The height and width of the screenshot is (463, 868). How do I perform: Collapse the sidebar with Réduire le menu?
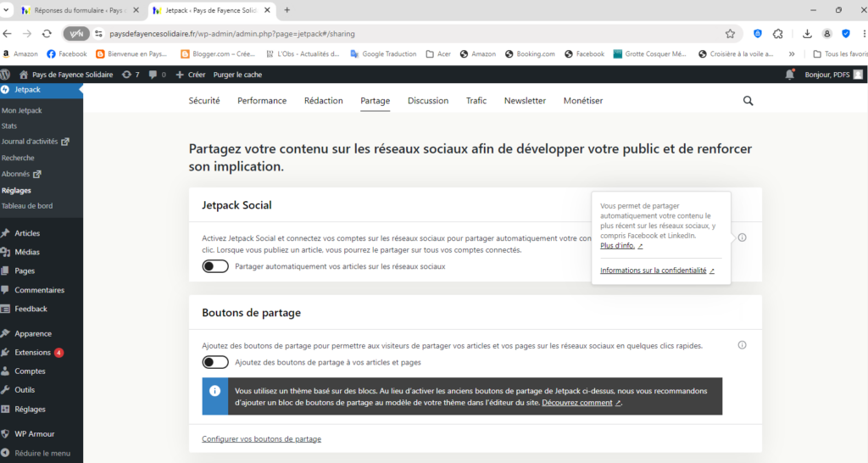(x=42, y=453)
